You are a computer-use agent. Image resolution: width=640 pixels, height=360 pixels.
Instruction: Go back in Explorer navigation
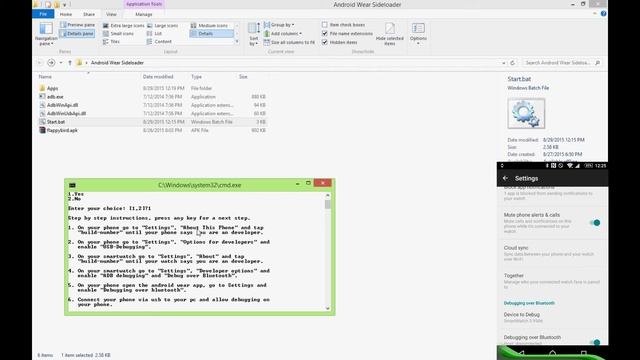click(x=40, y=63)
